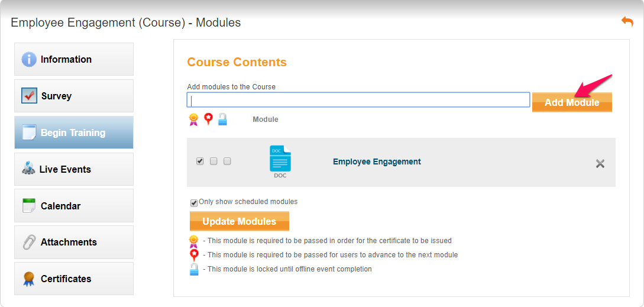The height and width of the screenshot is (307, 644).
Task: Click the Add Module button
Action: 572,102
